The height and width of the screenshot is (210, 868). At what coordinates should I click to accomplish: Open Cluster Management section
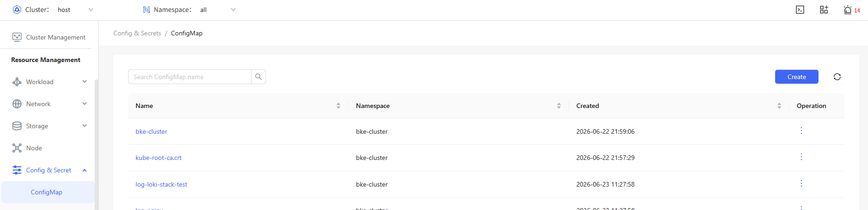pyautogui.click(x=49, y=37)
